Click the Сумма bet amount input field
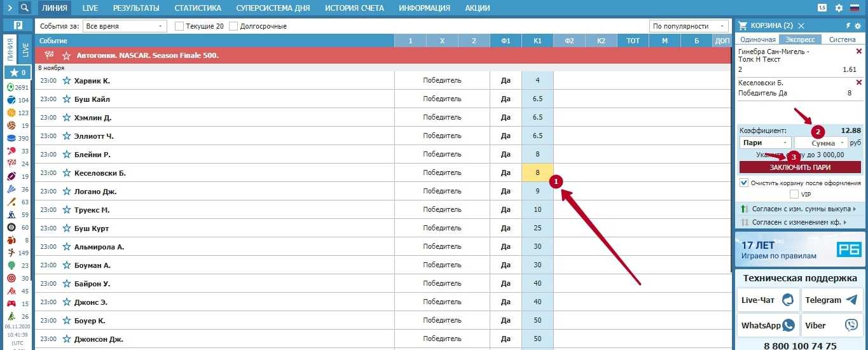The height and width of the screenshot is (350, 868). (820, 143)
